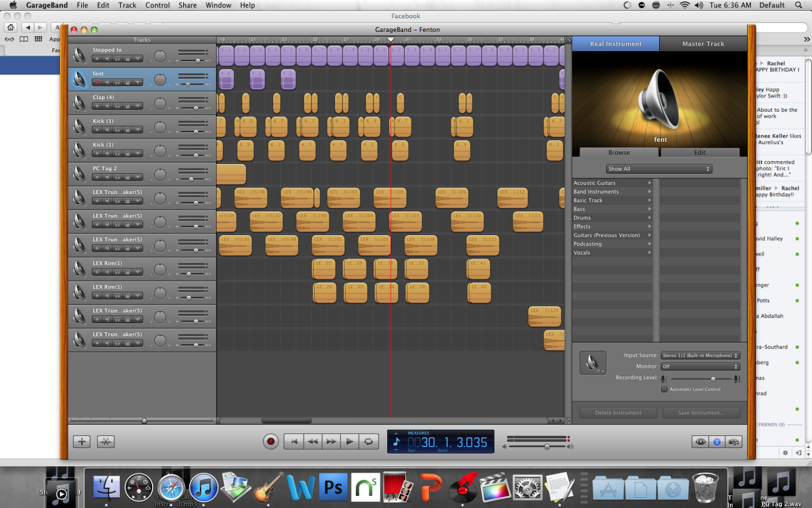The width and height of the screenshot is (812, 508).
Task: Select the Browse tab
Action: pos(619,152)
